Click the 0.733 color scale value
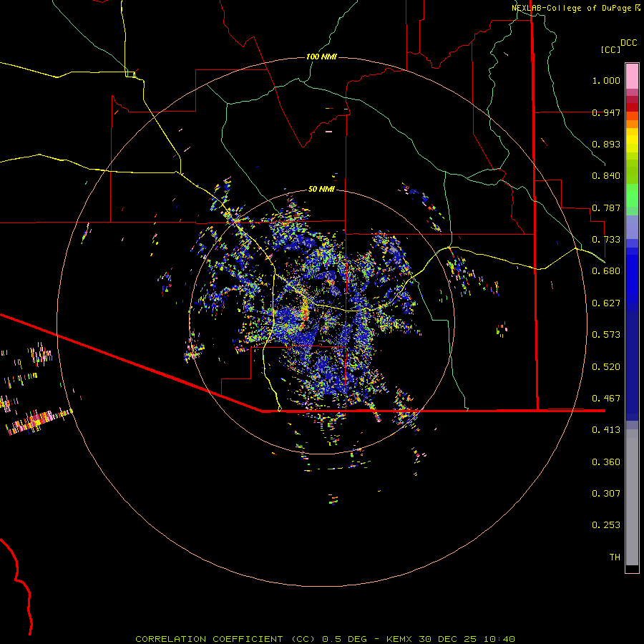The image size is (644, 644). pyautogui.click(x=606, y=240)
